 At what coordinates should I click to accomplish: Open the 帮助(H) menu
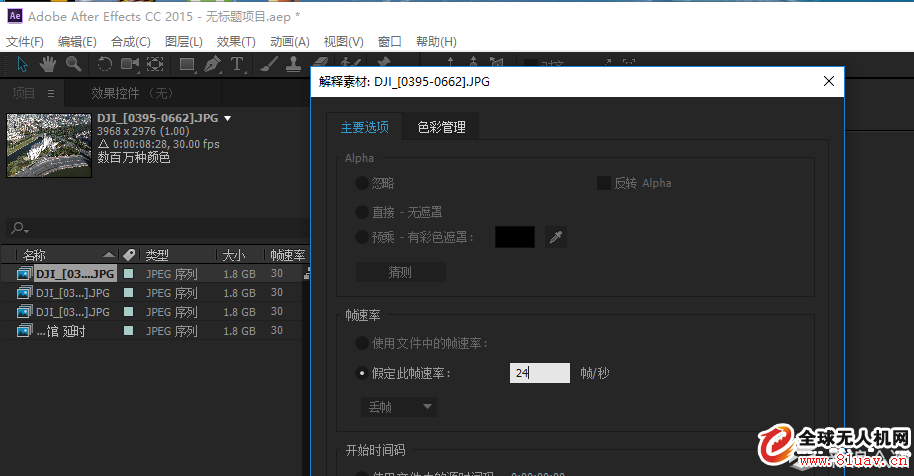point(436,41)
